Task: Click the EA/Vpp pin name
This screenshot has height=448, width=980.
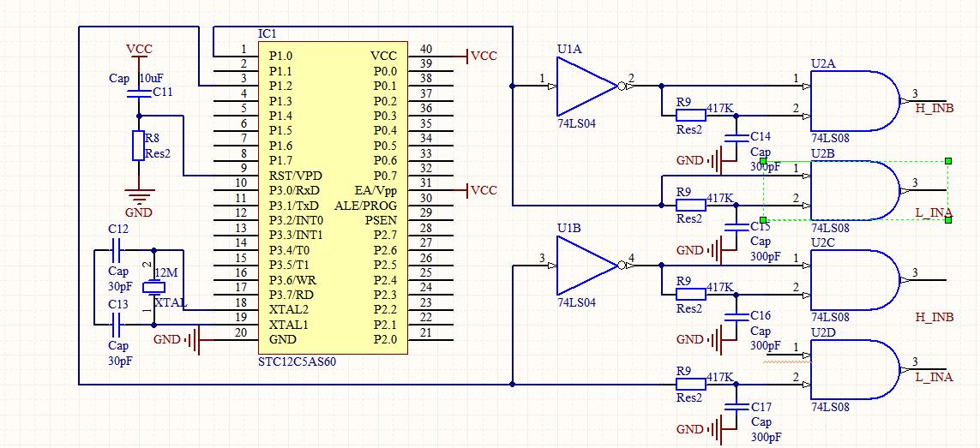Action: (375, 190)
